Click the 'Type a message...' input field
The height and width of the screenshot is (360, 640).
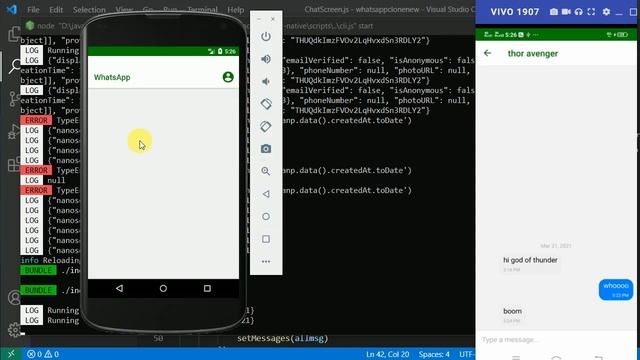click(555, 340)
